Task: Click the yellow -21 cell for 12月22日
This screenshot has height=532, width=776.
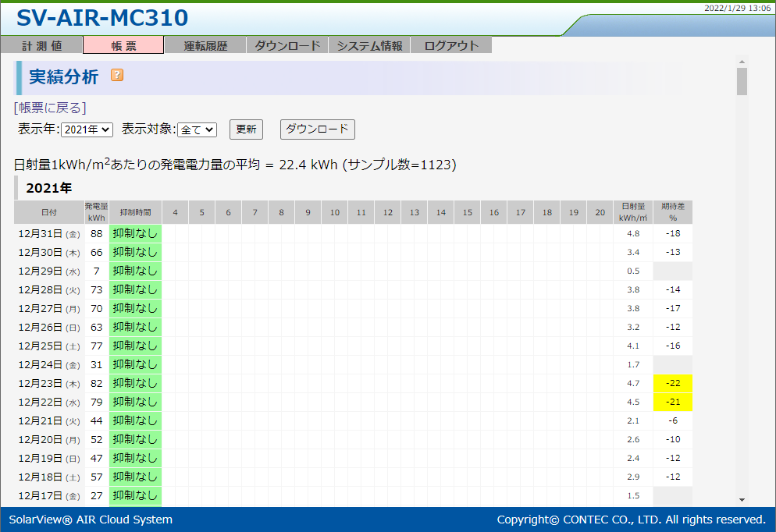Action: point(672,402)
